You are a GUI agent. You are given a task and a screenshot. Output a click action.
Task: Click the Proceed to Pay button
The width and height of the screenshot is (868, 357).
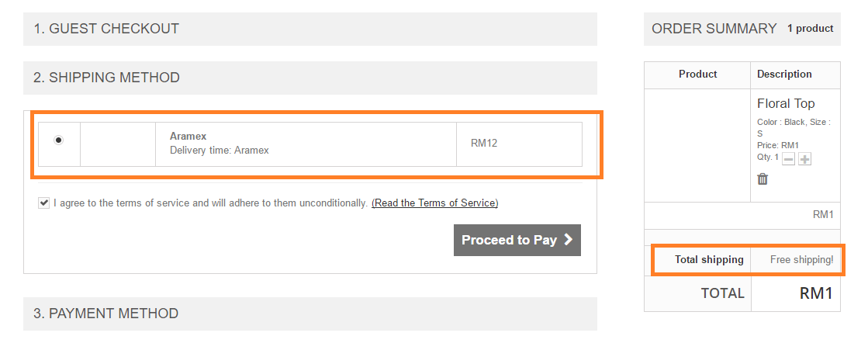coord(517,240)
